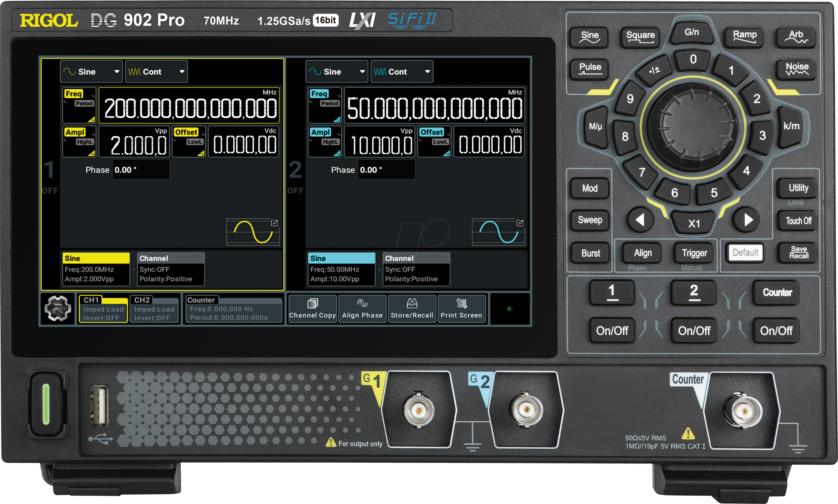Push the Mod key

(590, 189)
